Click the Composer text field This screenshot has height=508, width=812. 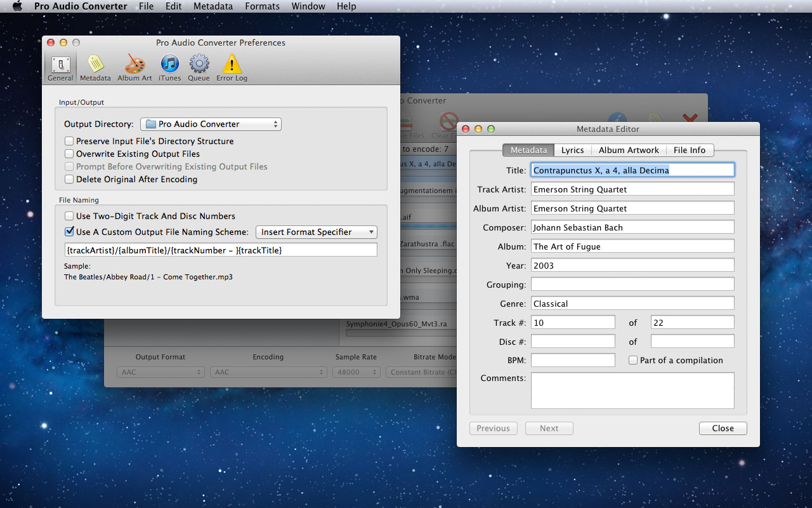tap(632, 227)
